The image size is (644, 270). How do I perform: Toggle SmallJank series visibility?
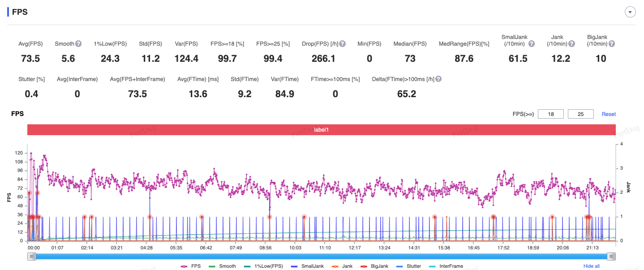click(x=308, y=266)
